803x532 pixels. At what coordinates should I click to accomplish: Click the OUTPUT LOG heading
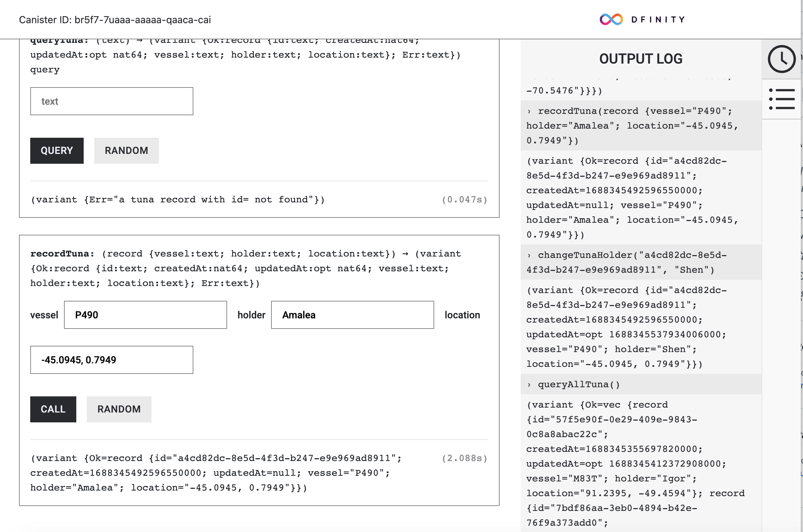coord(641,59)
